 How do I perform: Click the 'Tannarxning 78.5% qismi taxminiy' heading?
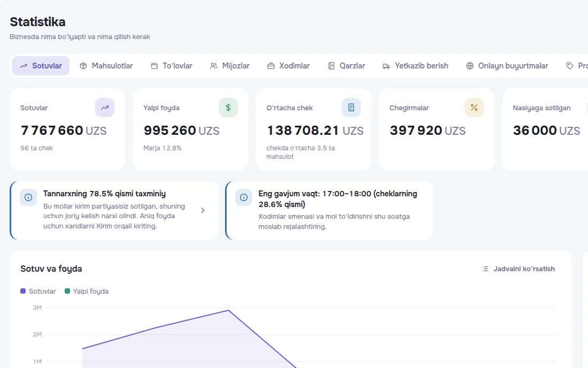coord(104,194)
